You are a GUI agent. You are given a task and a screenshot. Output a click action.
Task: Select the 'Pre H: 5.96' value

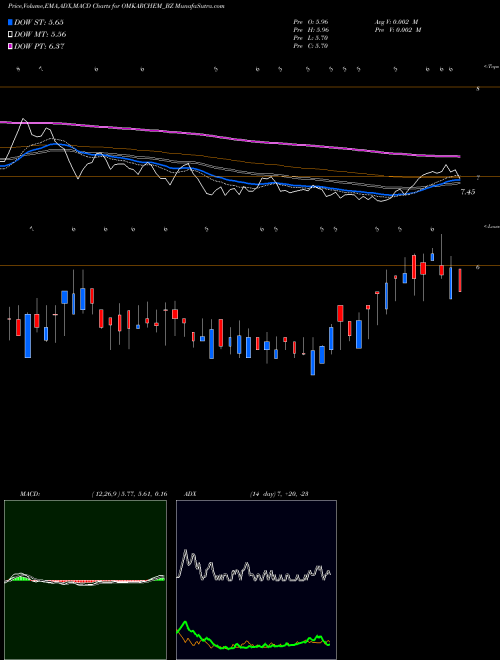pos(311,30)
